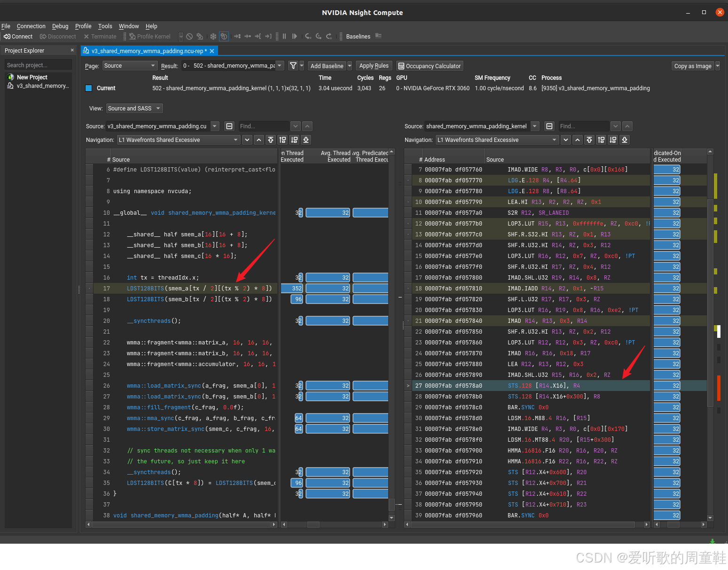Open the Help menu
Screen dimensions: 728x570
(x=151, y=26)
